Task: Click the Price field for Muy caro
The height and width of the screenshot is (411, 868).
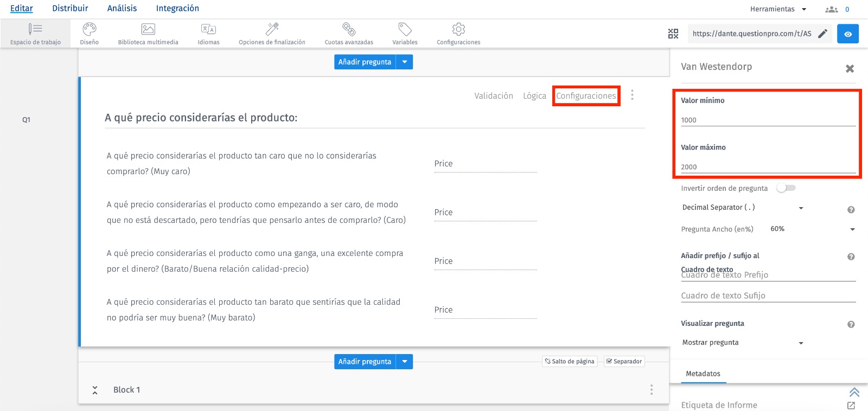Action: coord(486,164)
